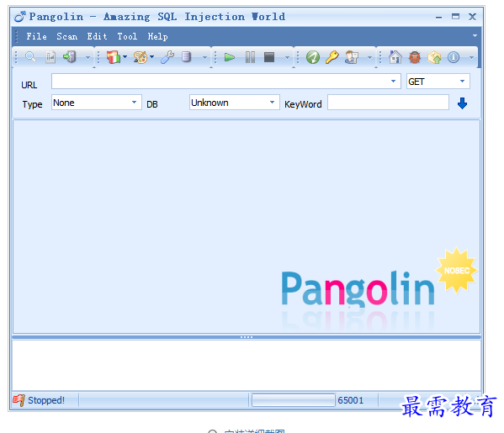Open the Help menu
504x433 pixels.
(157, 36)
